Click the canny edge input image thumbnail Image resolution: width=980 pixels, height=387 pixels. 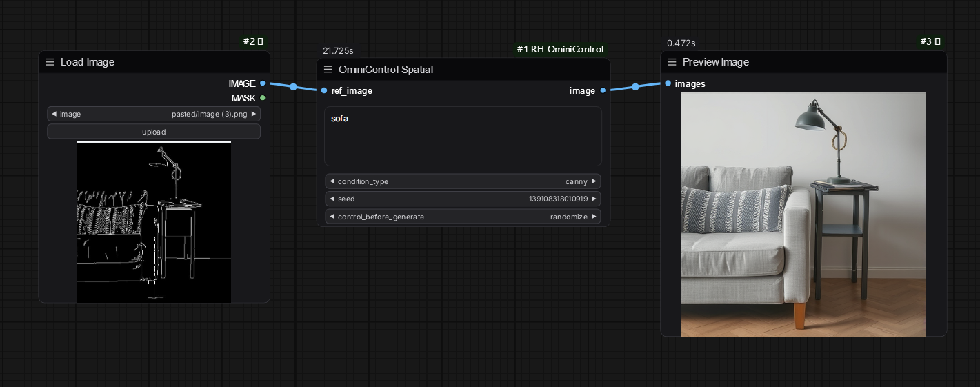click(154, 222)
